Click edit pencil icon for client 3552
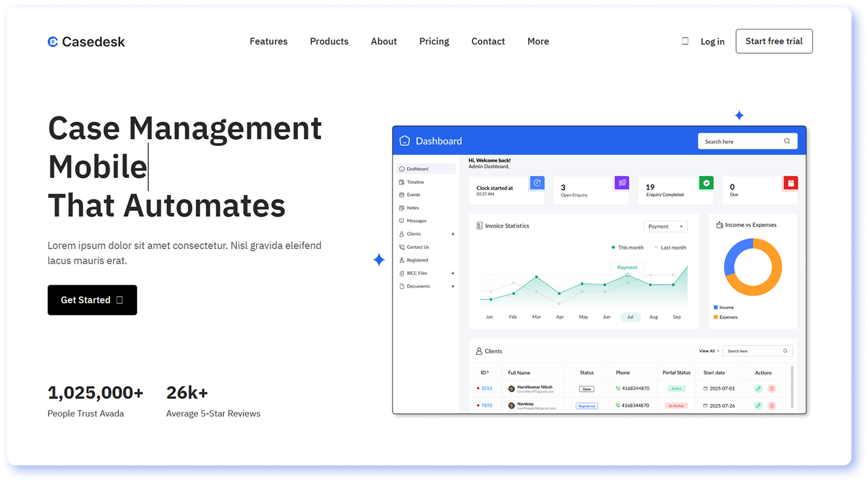 pyautogui.click(x=758, y=389)
